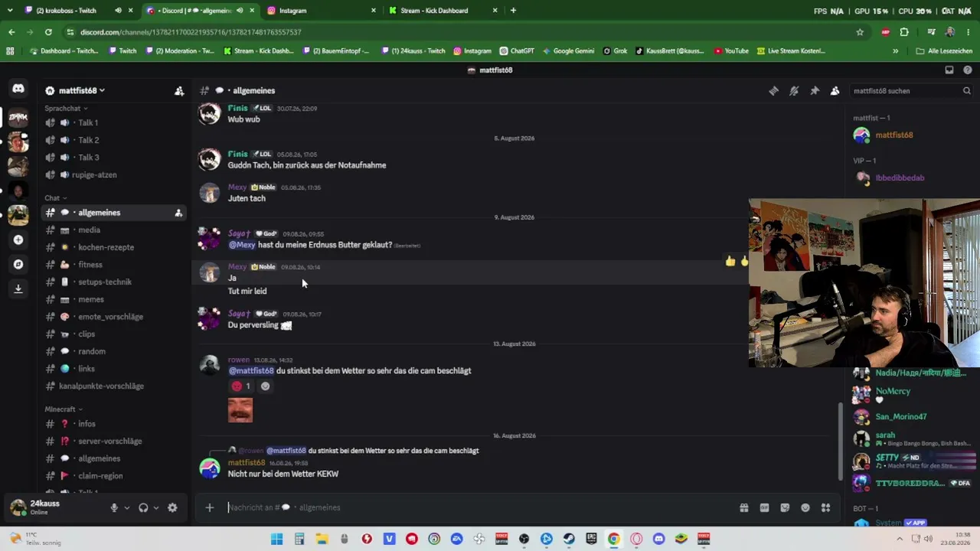
Task: Toggle the member list visibility
Action: [x=835, y=90]
